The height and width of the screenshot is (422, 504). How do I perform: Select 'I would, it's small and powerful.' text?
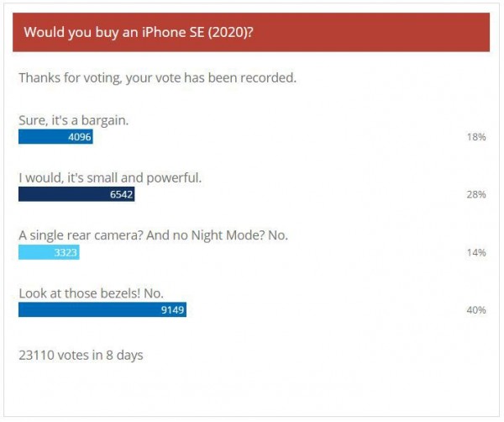click(x=110, y=178)
